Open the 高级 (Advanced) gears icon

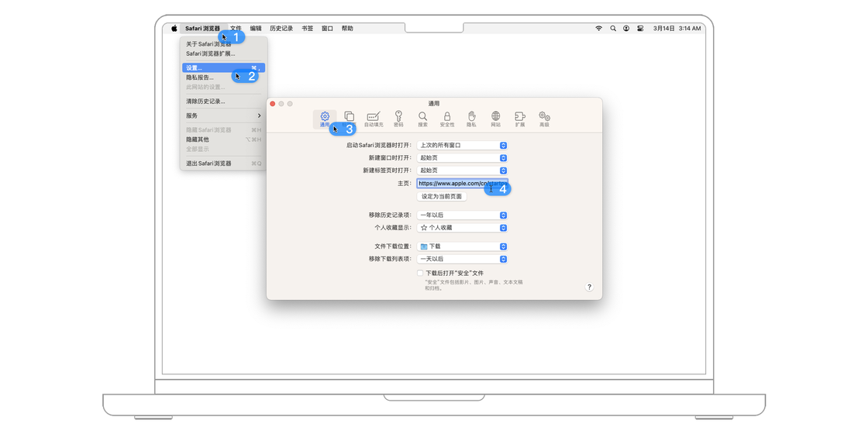[544, 118]
